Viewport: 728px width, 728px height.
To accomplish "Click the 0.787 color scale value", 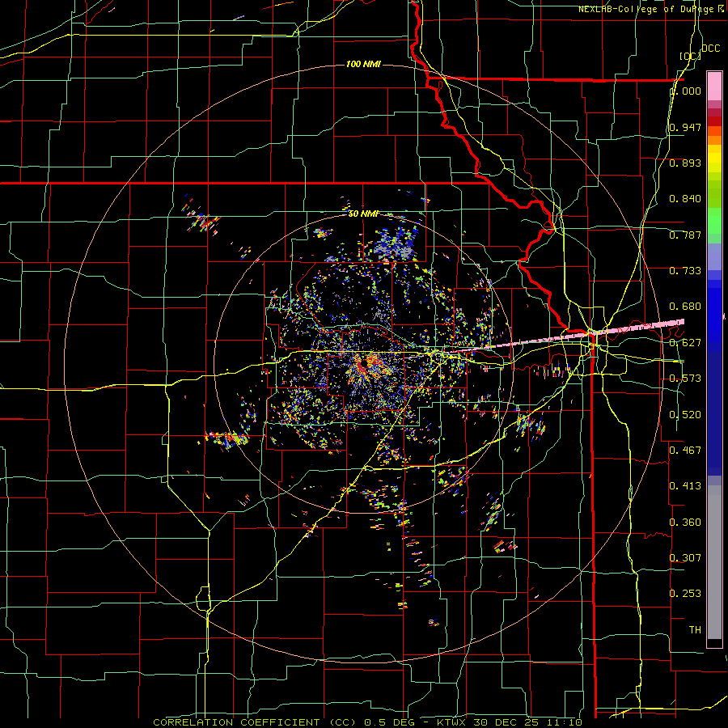I will [x=685, y=235].
